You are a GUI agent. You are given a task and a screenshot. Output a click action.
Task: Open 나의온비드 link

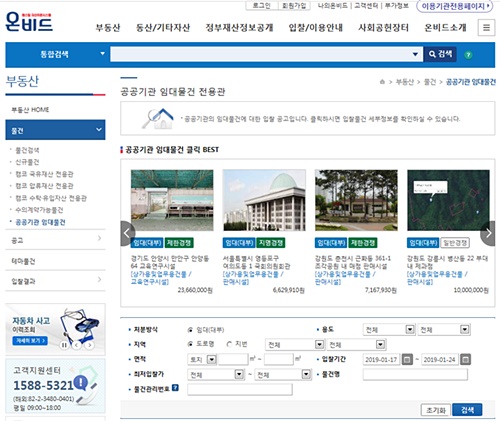click(x=332, y=6)
